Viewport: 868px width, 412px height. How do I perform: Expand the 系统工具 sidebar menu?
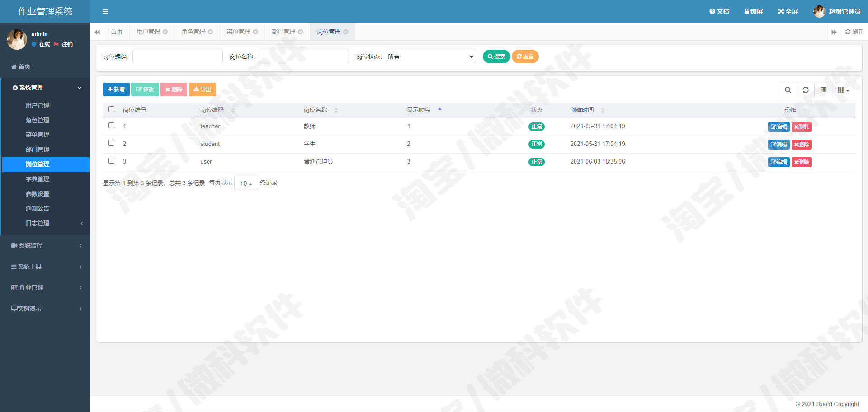tap(45, 267)
